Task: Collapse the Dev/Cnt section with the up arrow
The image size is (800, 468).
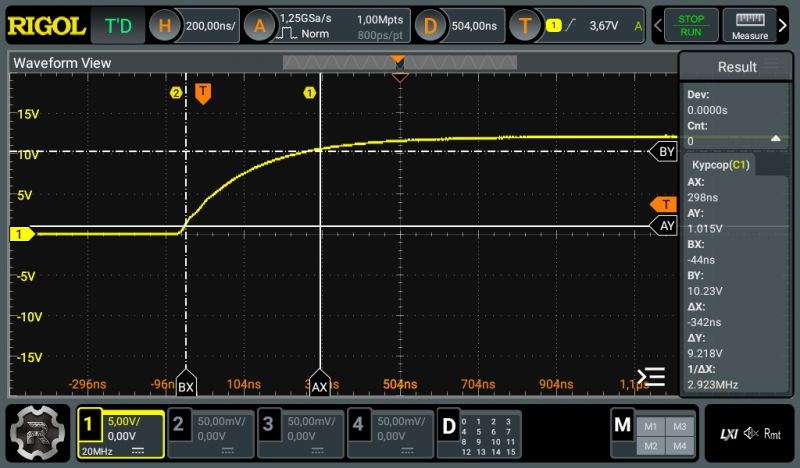Action: 776,139
